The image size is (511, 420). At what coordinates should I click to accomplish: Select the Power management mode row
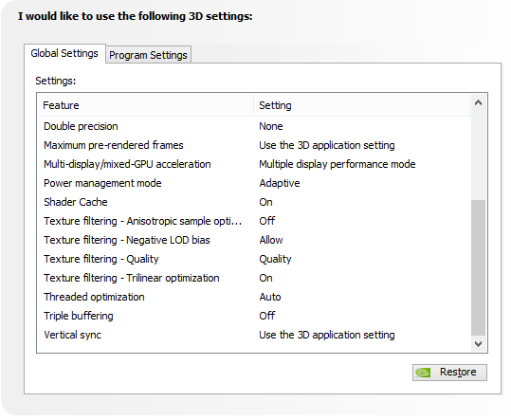click(x=254, y=183)
